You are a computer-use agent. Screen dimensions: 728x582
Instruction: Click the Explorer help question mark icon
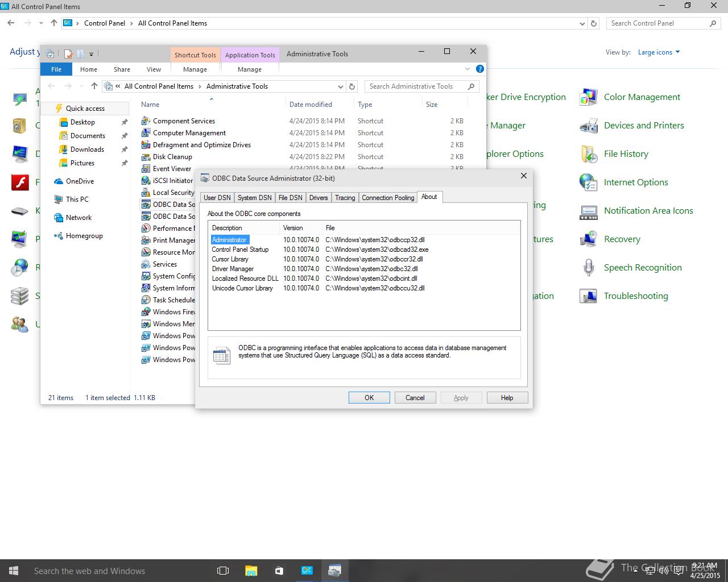[480, 69]
